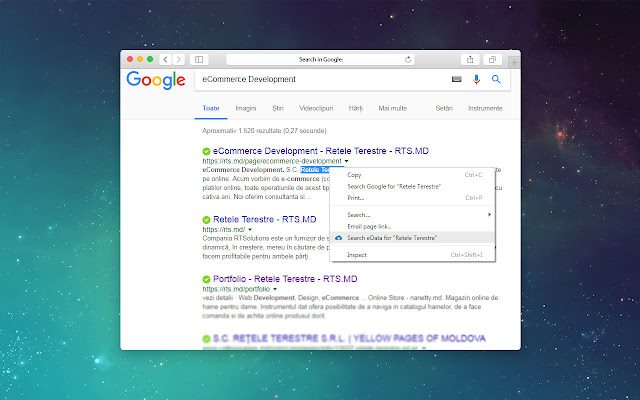Toggle the sidebar panel button

198,60
